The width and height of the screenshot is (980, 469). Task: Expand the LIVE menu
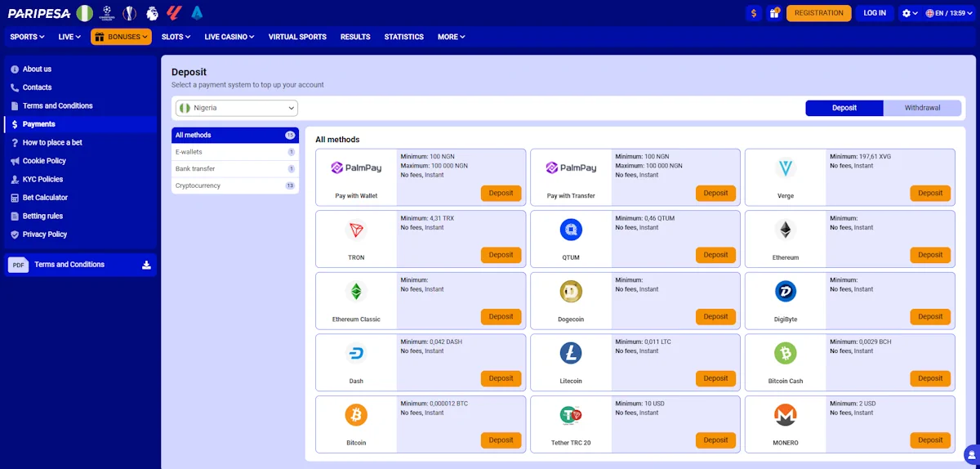(x=69, y=37)
